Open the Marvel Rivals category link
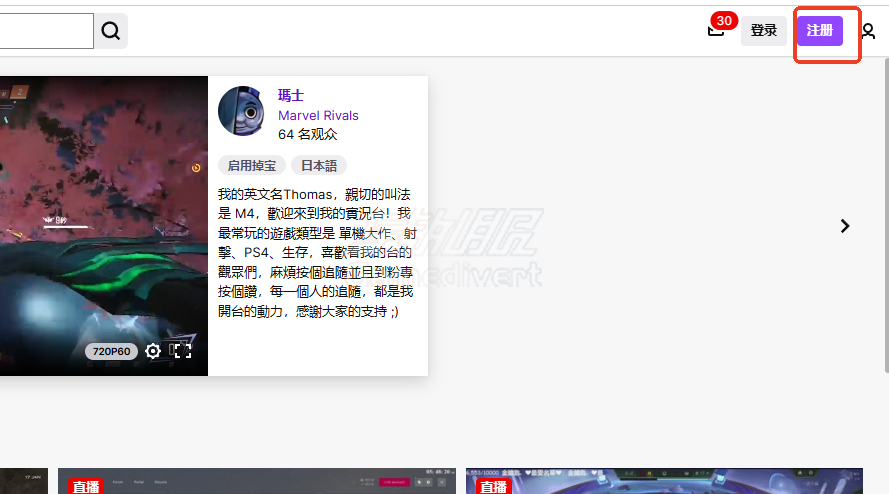 tap(318, 116)
